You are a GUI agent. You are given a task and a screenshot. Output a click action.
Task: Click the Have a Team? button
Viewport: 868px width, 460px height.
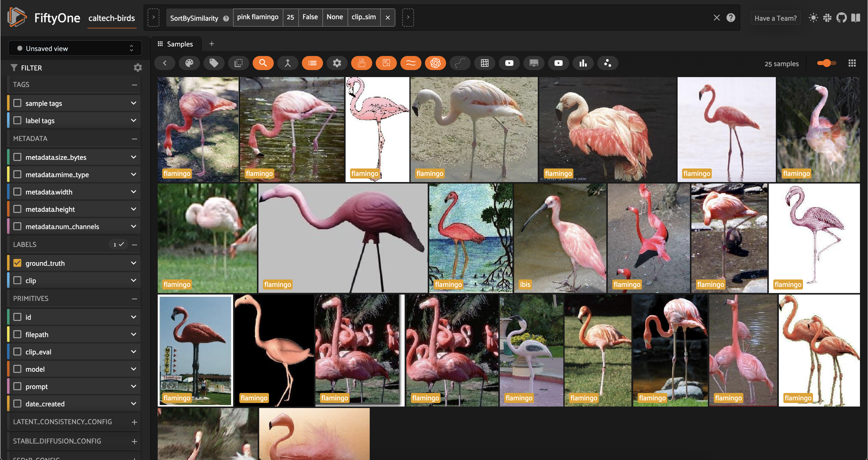[775, 18]
